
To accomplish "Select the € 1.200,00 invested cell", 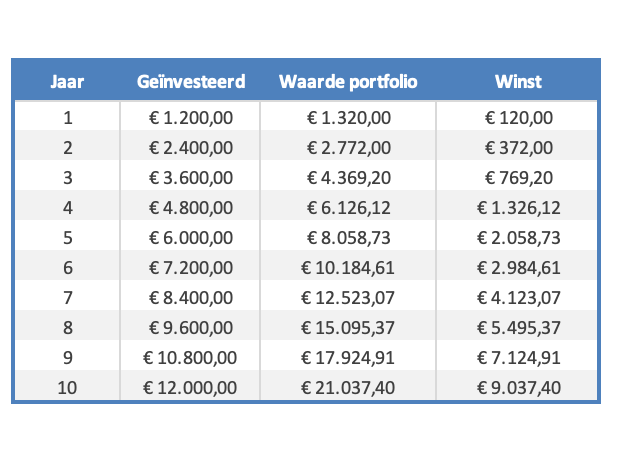I will pos(190,118).
